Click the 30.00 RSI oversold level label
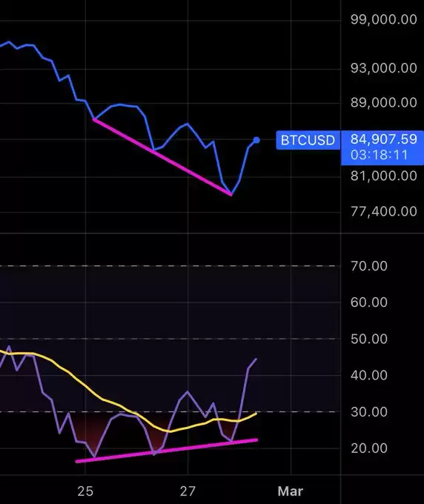Image resolution: width=424 pixels, height=504 pixels. [369, 412]
